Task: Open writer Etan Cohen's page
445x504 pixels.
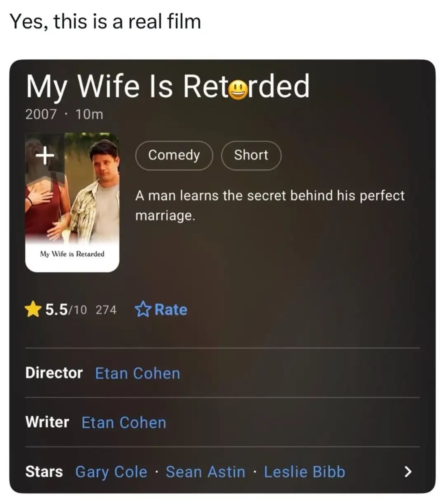Action: tap(124, 422)
